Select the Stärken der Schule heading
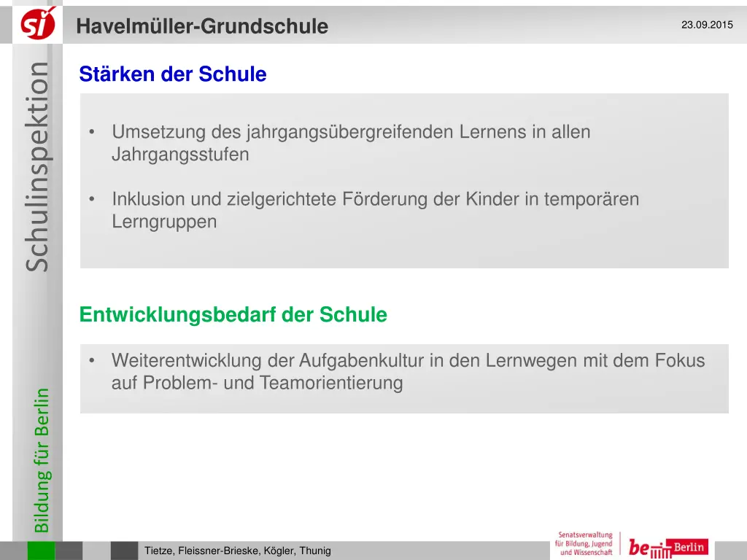This screenshot has width=747, height=560. pos(173,74)
